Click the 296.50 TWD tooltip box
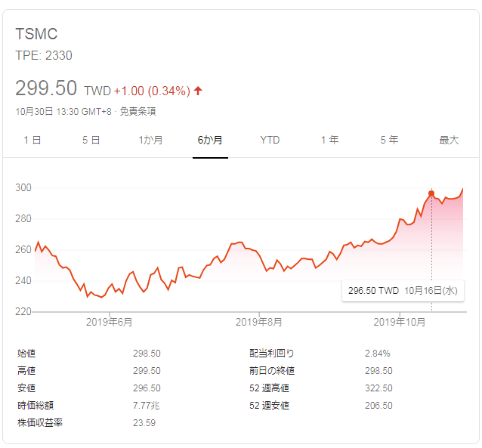This screenshot has width=482, height=448. click(403, 290)
